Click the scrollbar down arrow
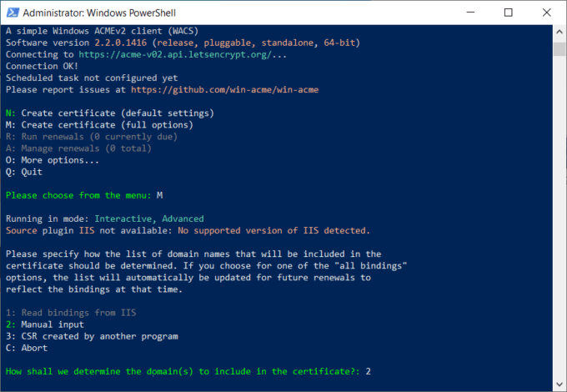Image resolution: width=567 pixels, height=392 pixels. click(559, 384)
